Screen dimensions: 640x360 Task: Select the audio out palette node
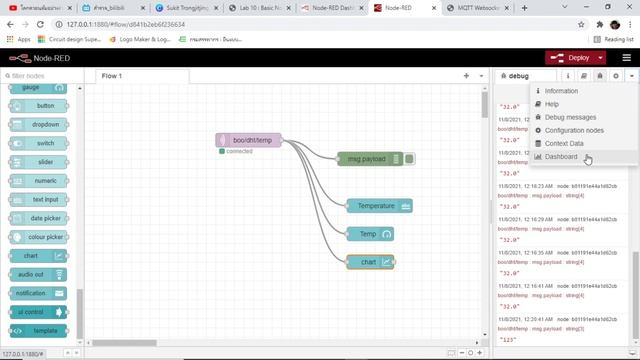tap(38, 275)
